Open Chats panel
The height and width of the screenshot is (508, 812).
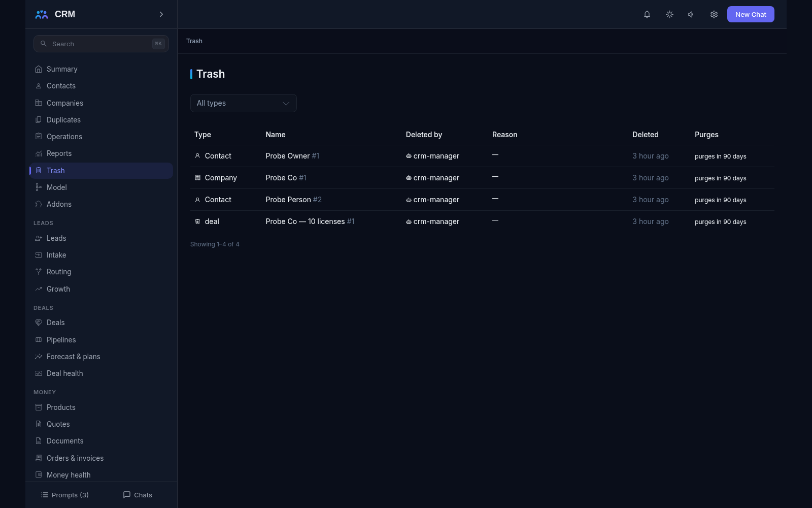click(138, 495)
